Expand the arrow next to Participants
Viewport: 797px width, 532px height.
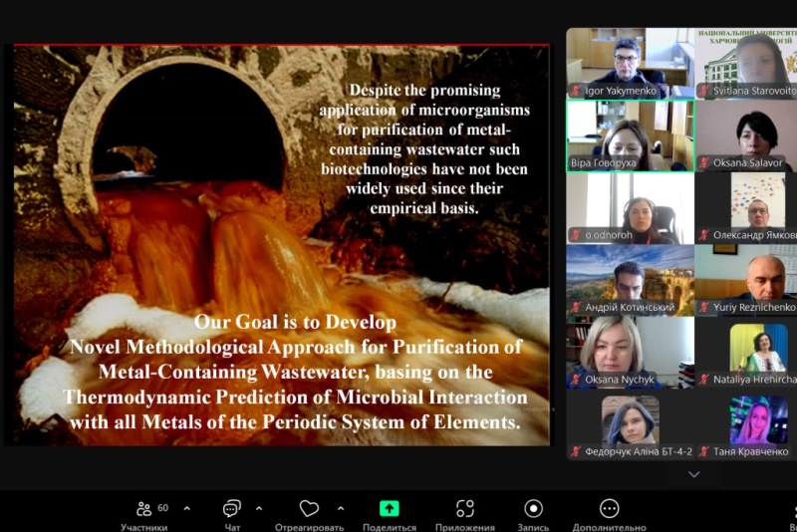coord(187,508)
